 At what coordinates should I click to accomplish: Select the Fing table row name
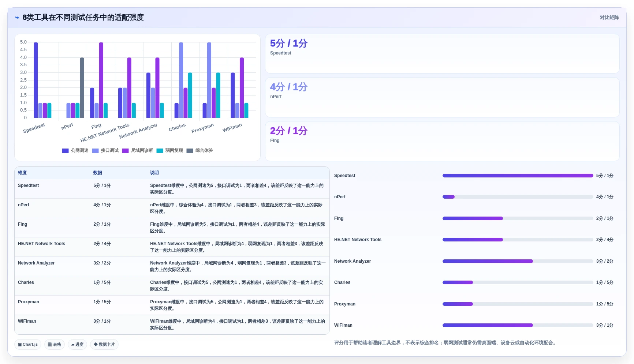22,224
